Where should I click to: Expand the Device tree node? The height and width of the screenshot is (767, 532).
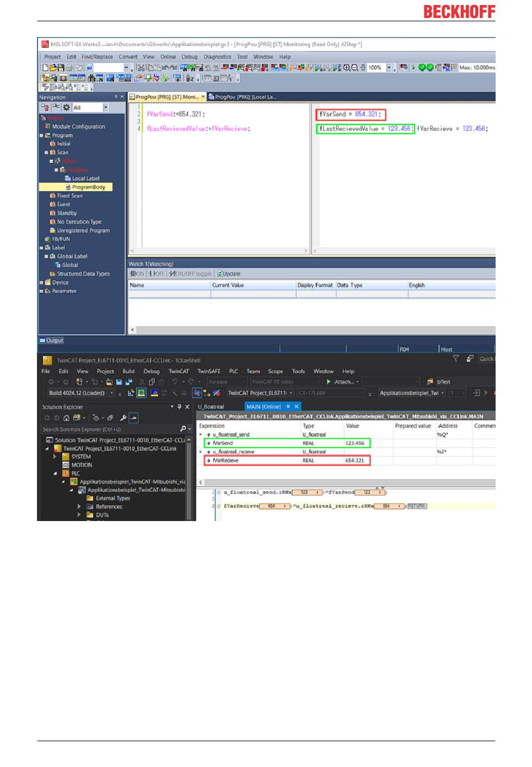41,282
